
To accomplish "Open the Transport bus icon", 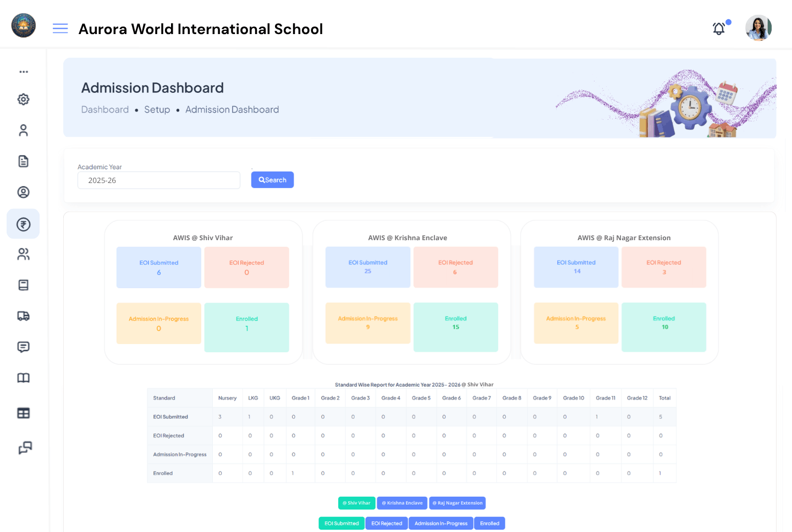I will [x=23, y=315].
